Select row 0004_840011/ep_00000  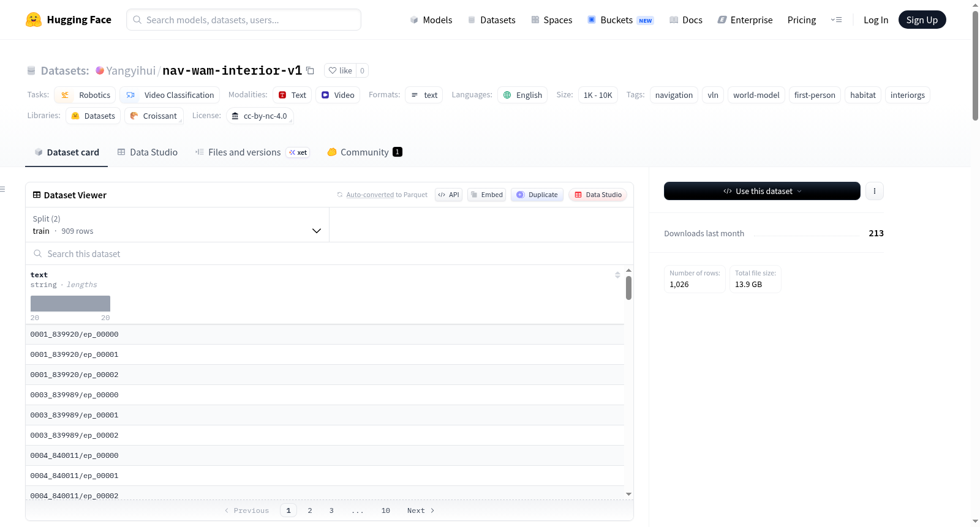point(325,455)
